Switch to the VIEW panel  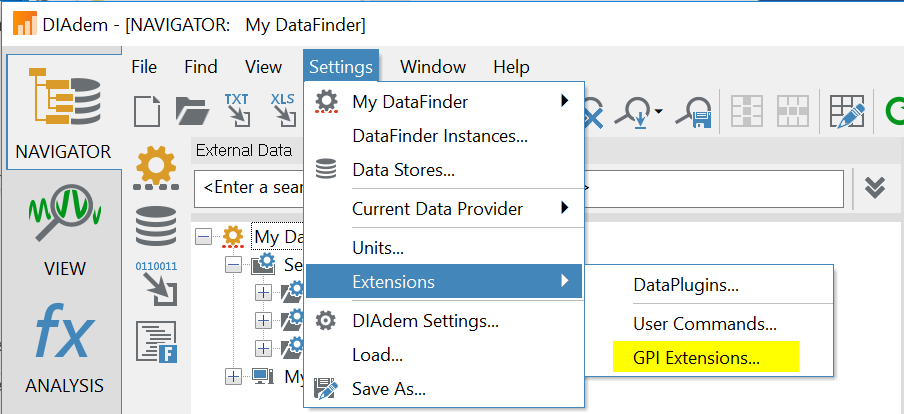(x=63, y=229)
